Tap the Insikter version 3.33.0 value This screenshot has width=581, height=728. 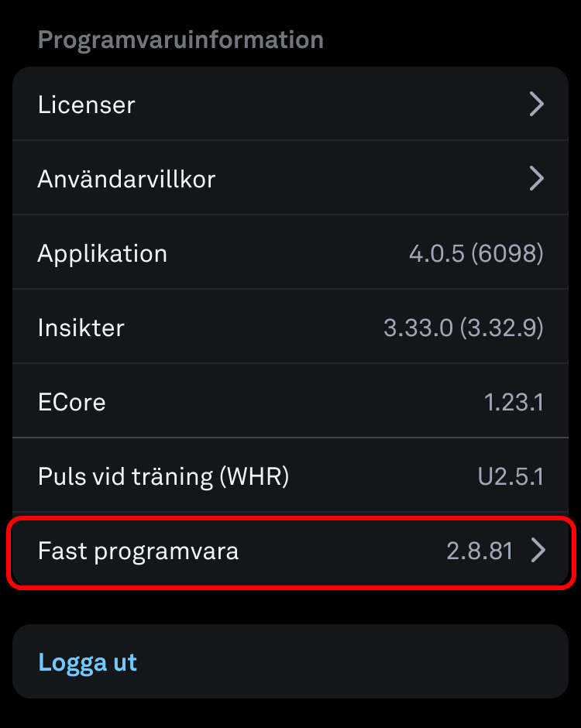418,328
